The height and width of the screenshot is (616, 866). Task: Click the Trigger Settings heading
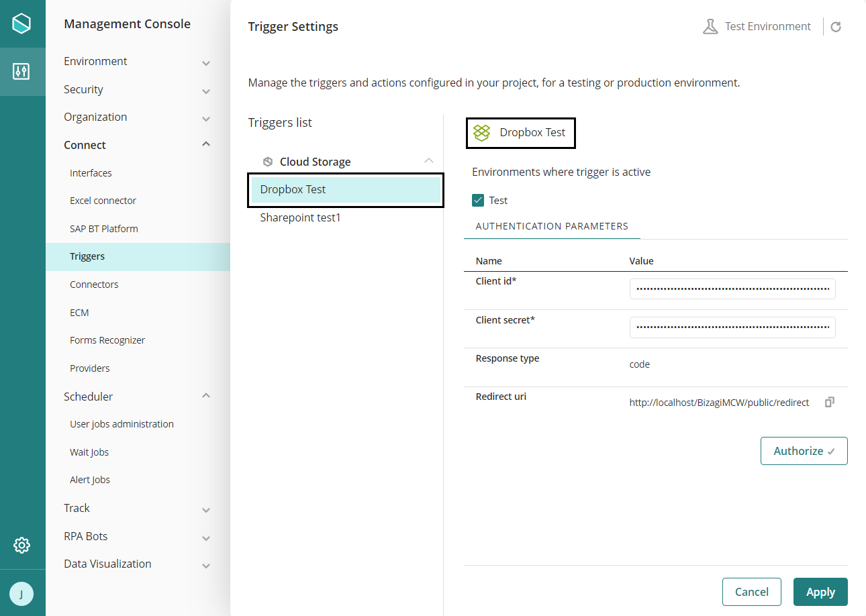(x=293, y=27)
